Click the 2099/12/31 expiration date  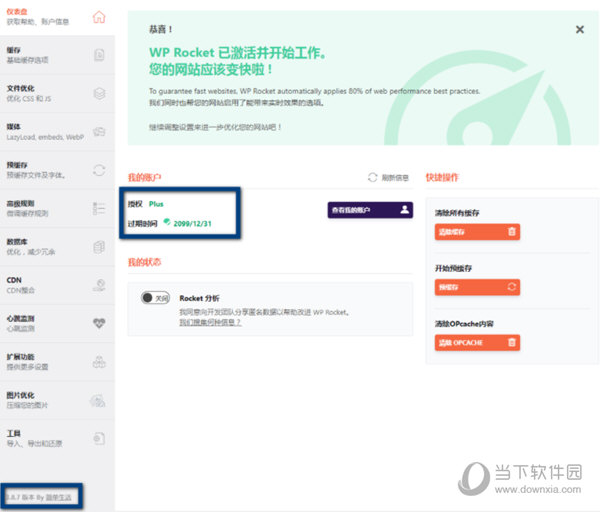[x=192, y=224]
